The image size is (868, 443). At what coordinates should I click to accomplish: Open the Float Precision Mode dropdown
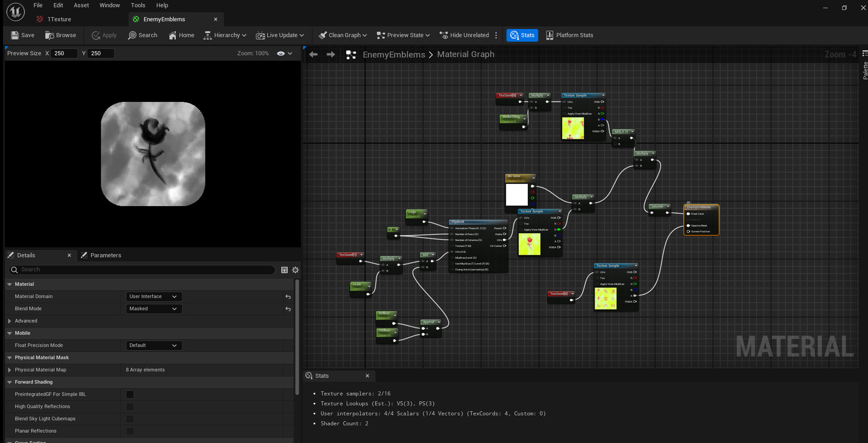pyautogui.click(x=154, y=345)
